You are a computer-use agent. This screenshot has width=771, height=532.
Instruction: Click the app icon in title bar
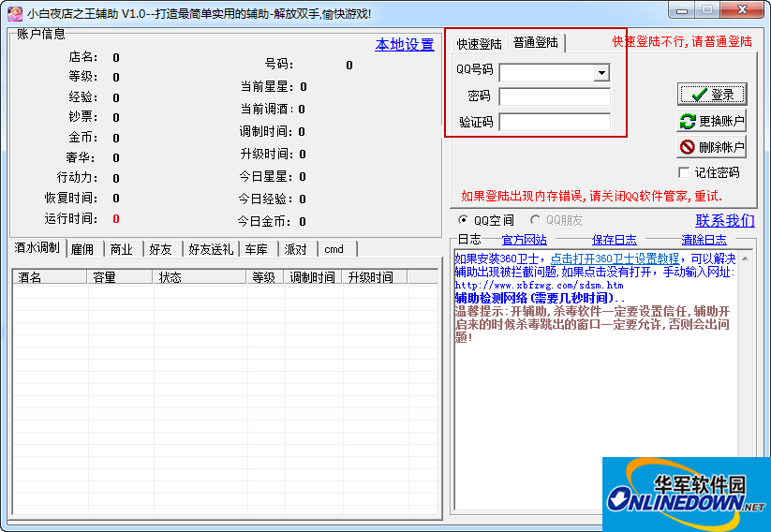14,13
